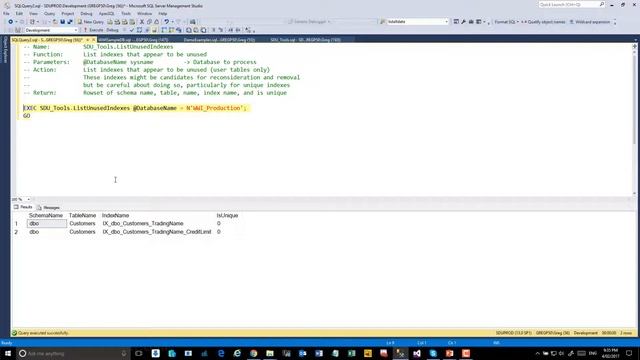Switch to the WWISampleDB.sql tab
This screenshot has width=640, height=360.
tap(133, 40)
